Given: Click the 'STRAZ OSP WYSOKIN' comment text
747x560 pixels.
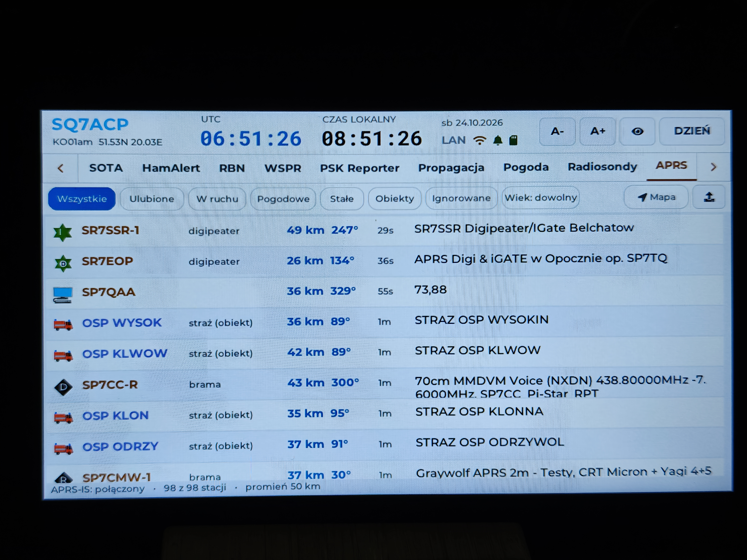Looking at the screenshot, I should (482, 320).
